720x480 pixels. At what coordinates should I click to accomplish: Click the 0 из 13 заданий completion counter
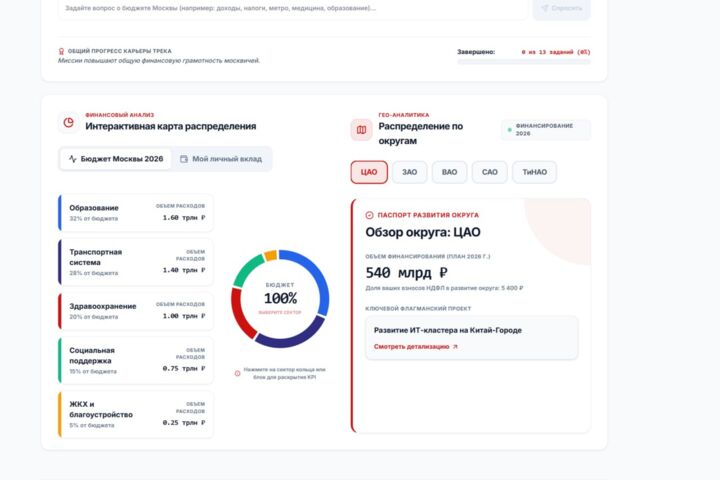coord(556,52)
